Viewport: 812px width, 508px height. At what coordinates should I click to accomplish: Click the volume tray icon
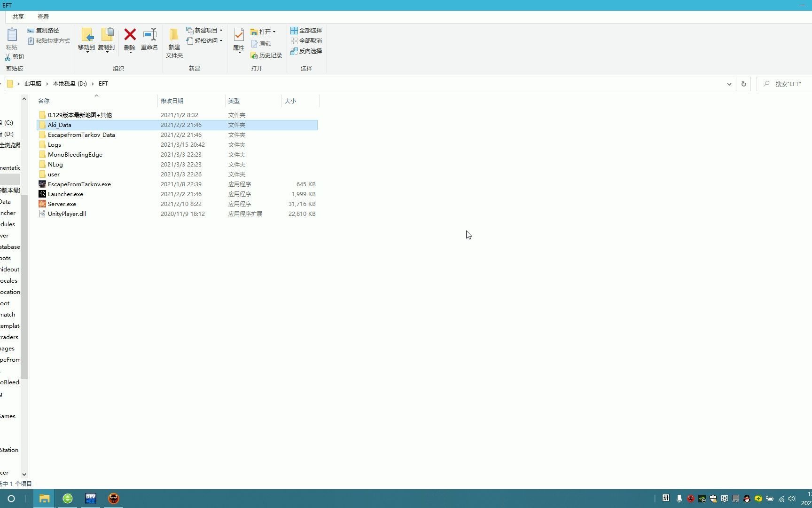(x=792, y=499)
